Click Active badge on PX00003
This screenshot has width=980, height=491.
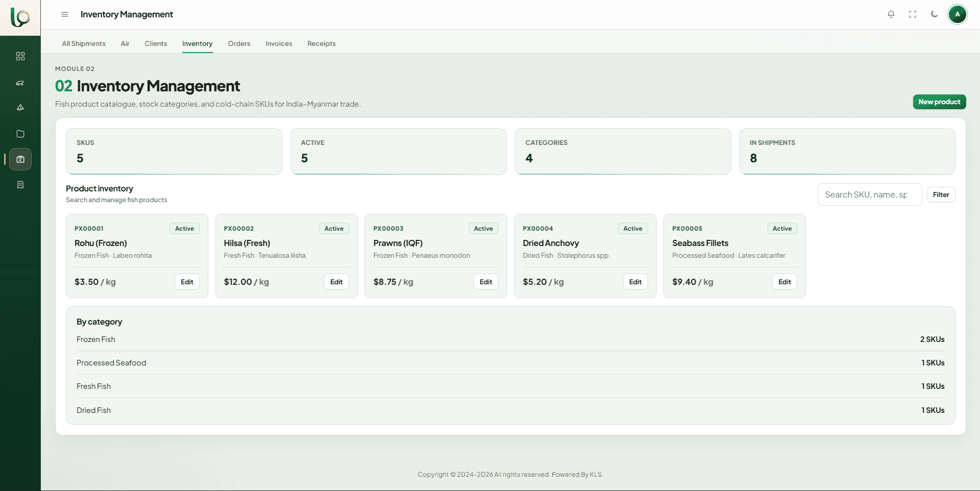(x=483, y=229)
